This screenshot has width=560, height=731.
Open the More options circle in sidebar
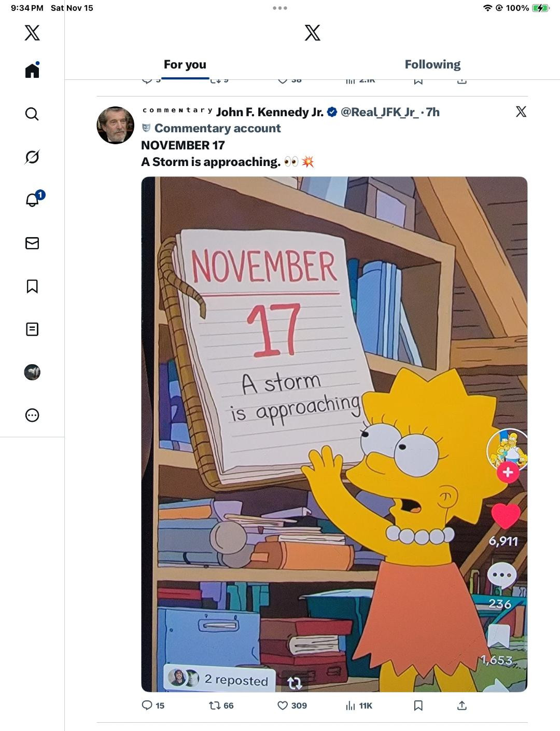32,415
